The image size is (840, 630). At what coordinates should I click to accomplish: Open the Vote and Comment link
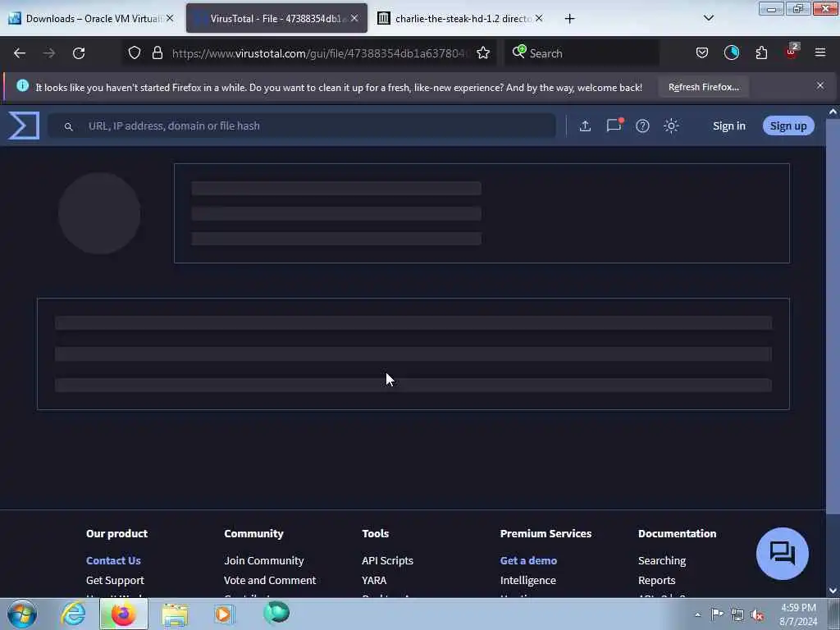point(269,580)
